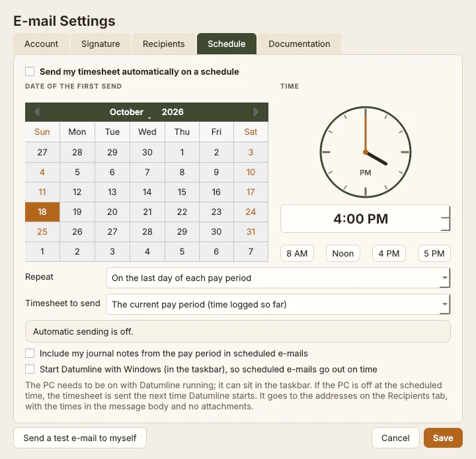The image size is (476, 459).
Task: Pick October 20 in the calendar
Action: tap(112, 212)
